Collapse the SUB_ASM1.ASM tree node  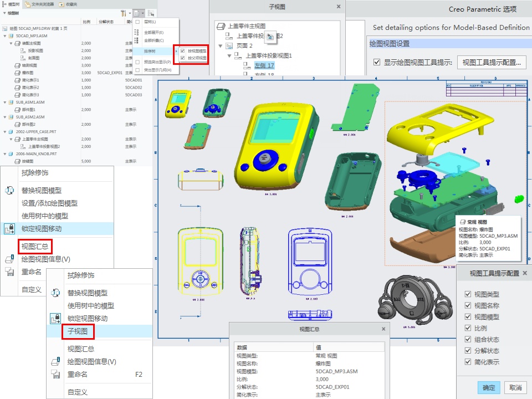tap(5, 103)
